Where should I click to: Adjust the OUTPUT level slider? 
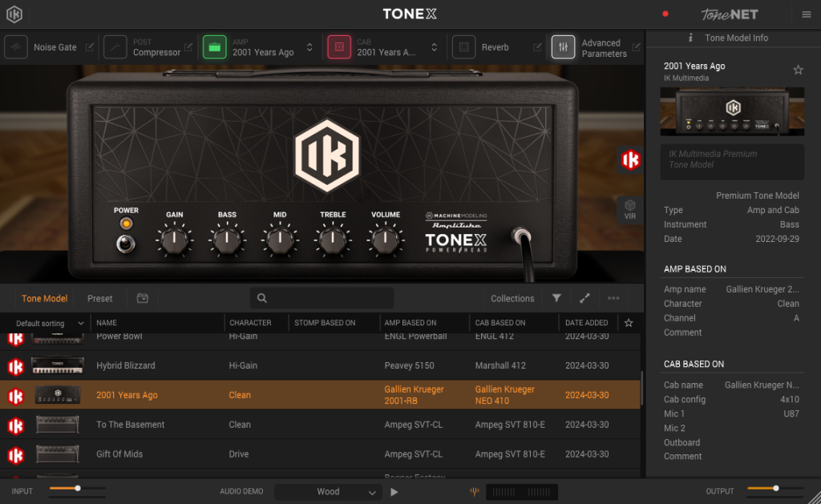tap(775, 488)
